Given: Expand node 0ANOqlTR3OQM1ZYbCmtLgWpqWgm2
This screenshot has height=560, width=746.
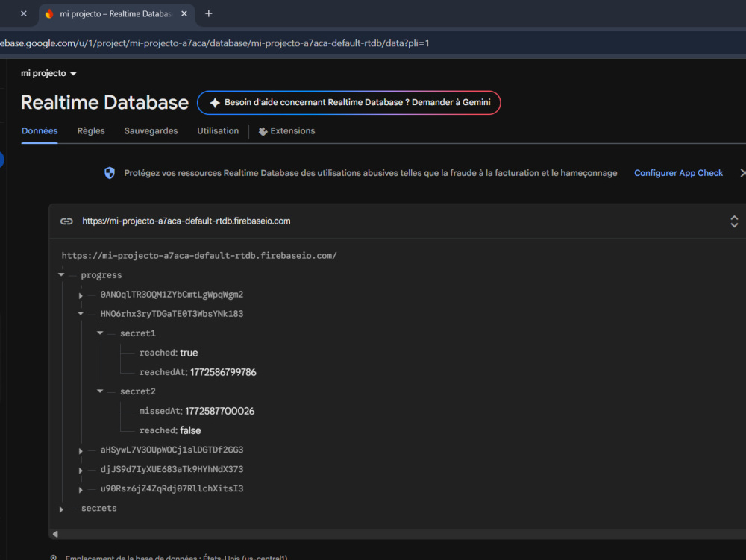Looking at the screenshot, I should (81, 295).
